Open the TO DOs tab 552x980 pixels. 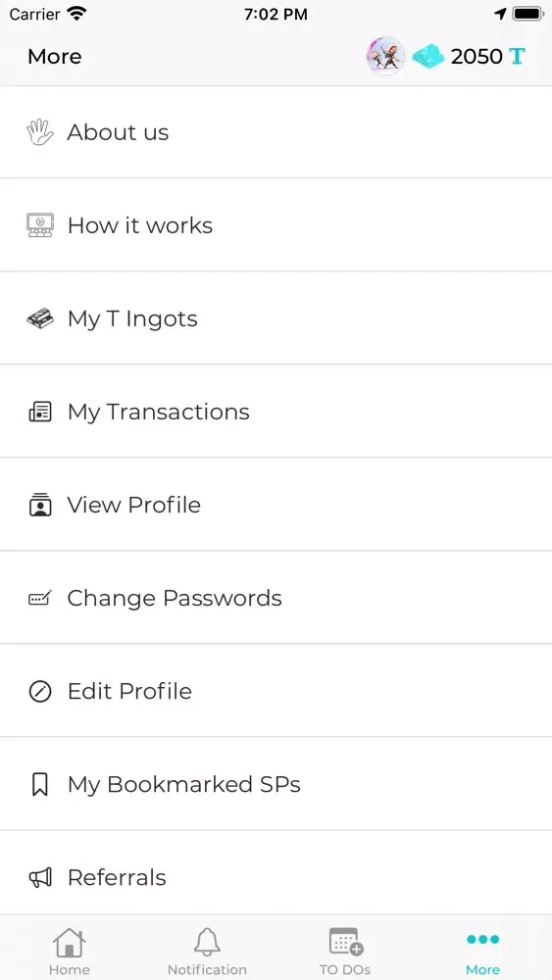[345, 950]
